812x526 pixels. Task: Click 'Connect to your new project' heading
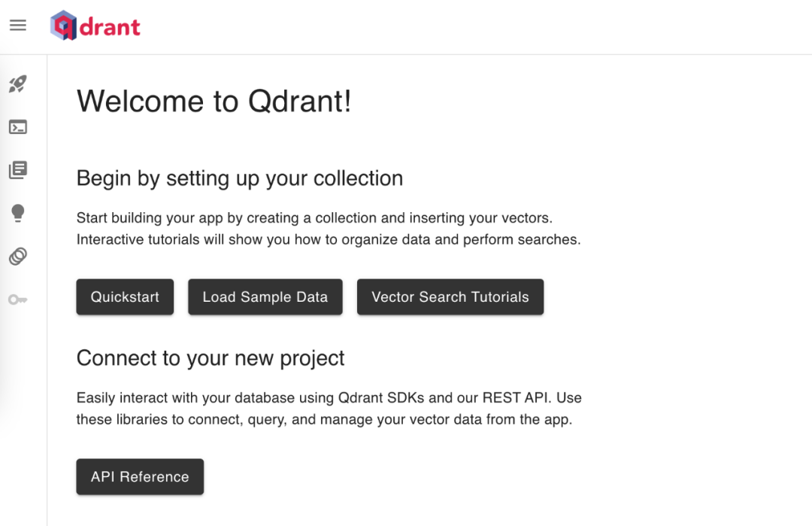point(211,358)
